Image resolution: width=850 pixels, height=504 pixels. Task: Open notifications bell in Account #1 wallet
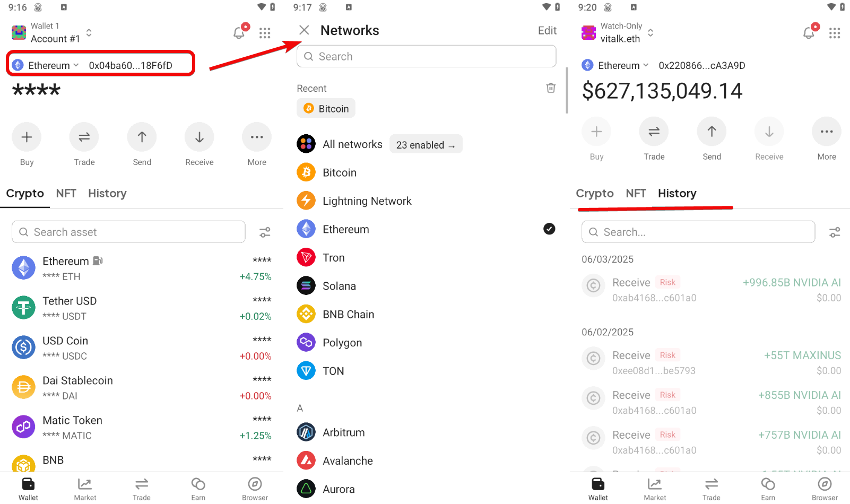pyautogui.click(x=239, y=32)
